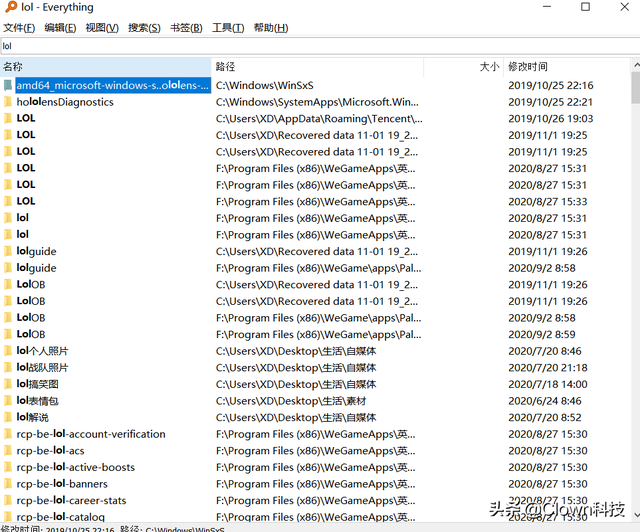The width and height of the screenshot is (640, 532).
Task: Open the 工具(T) menu
Action: point(228,28)
